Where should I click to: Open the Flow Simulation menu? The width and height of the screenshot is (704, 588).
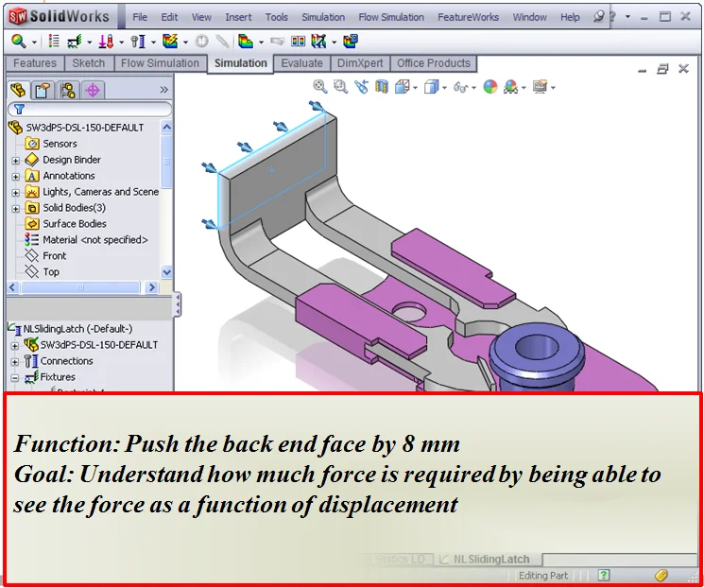pyautogui.click(x=390, y=17)
